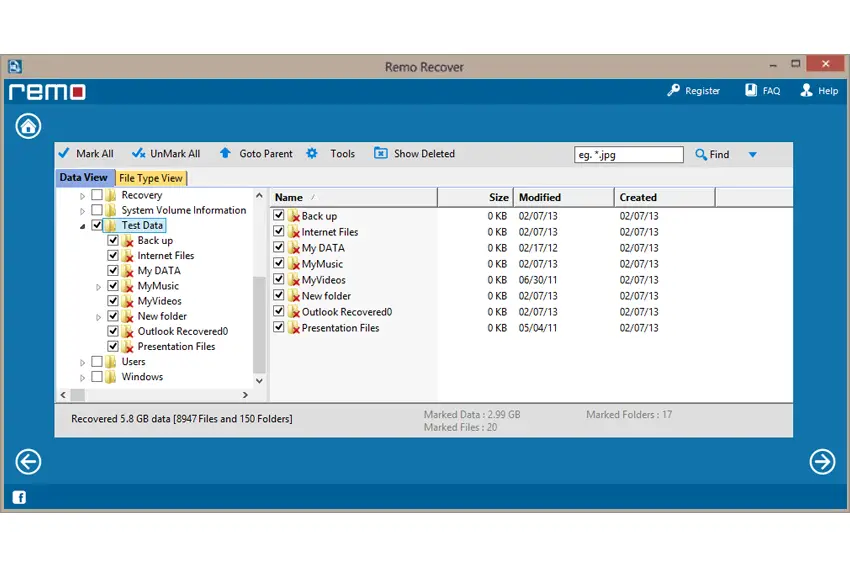Viewport: 850px width, 567px height.
Task: Toggle the Test Data tree checkbox
Action: [x=97, y=224]
